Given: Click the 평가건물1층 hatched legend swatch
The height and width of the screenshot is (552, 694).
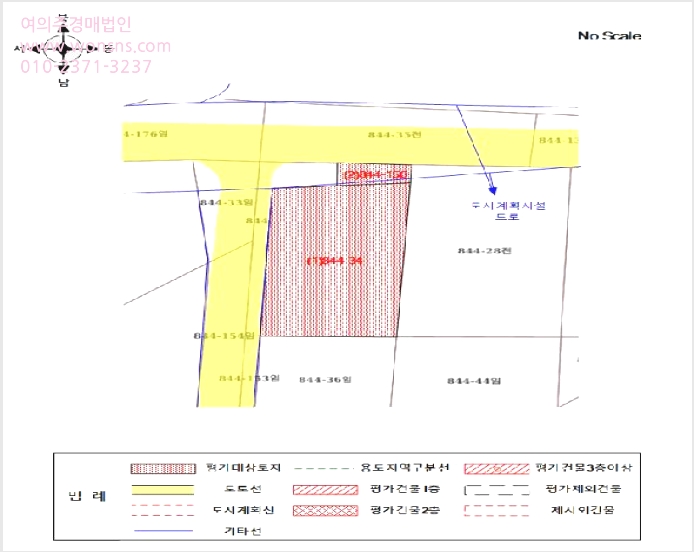Looking at the screenshot, I should point(325,490).
